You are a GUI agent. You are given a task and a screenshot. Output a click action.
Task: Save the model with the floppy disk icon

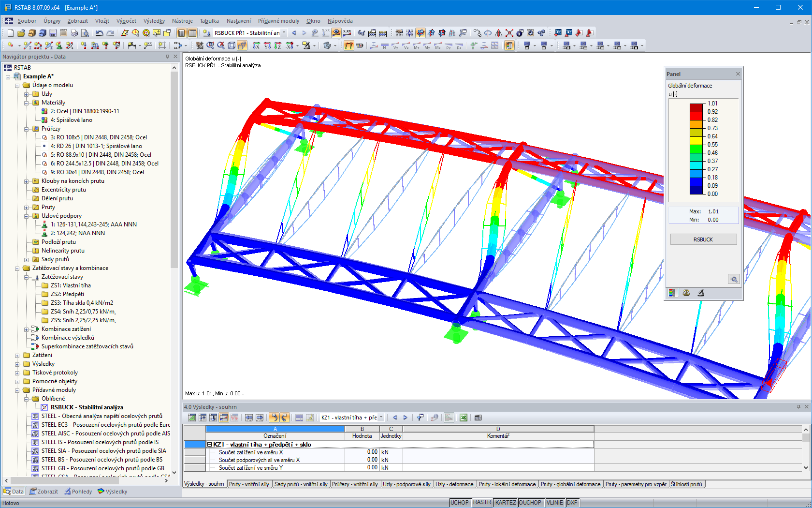(x=53, y=33)
